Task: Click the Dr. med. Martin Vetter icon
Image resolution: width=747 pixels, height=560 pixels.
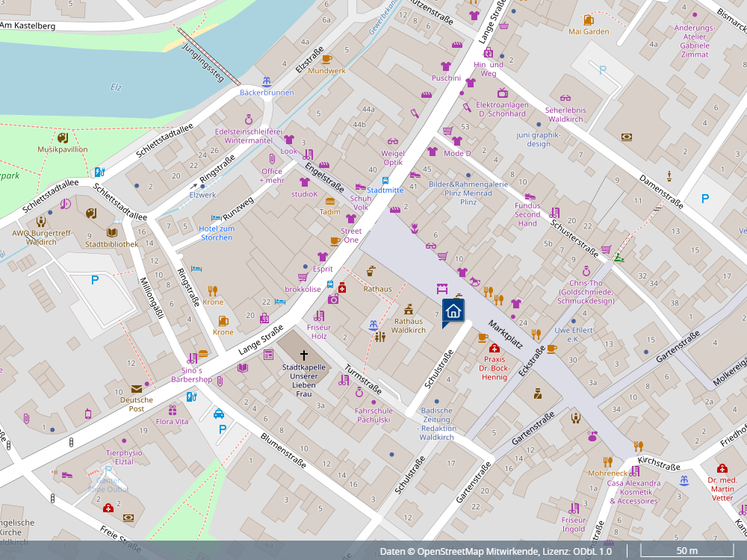Action: 722,468
